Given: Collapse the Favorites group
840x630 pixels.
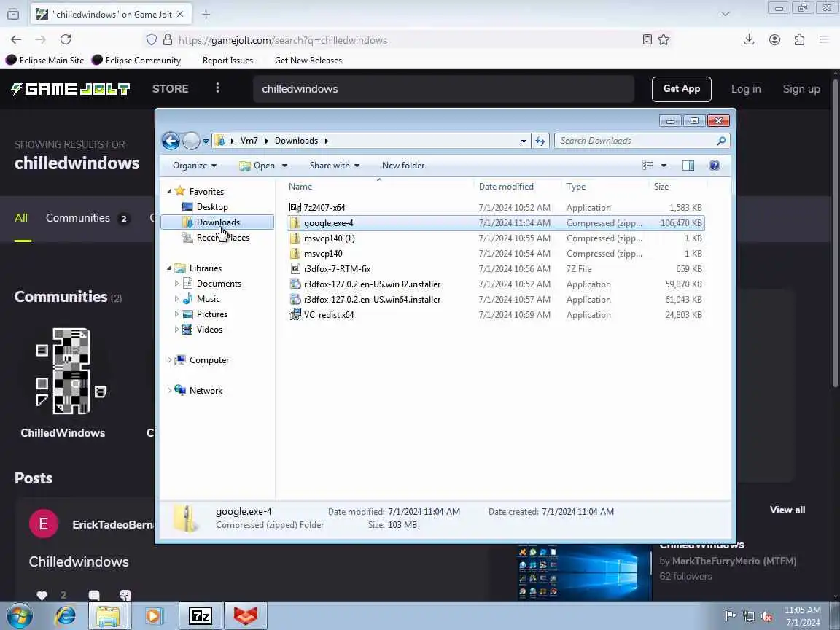Looking at the screenshot, I should [x=169, y=191].
